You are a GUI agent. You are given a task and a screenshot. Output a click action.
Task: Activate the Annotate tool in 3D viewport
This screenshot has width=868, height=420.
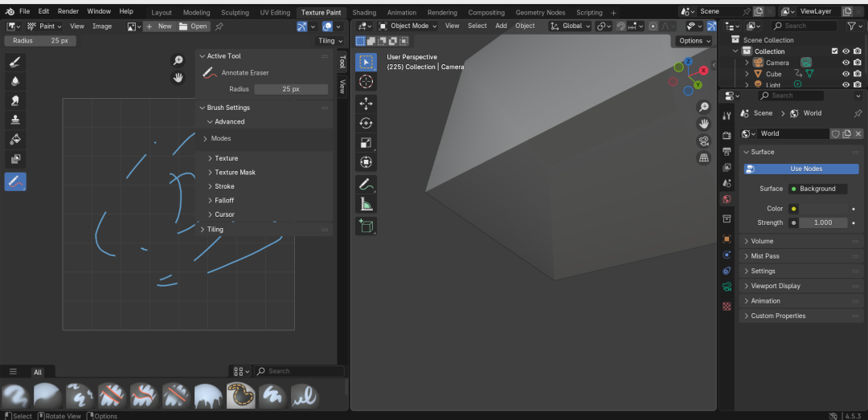coord(366,184)
